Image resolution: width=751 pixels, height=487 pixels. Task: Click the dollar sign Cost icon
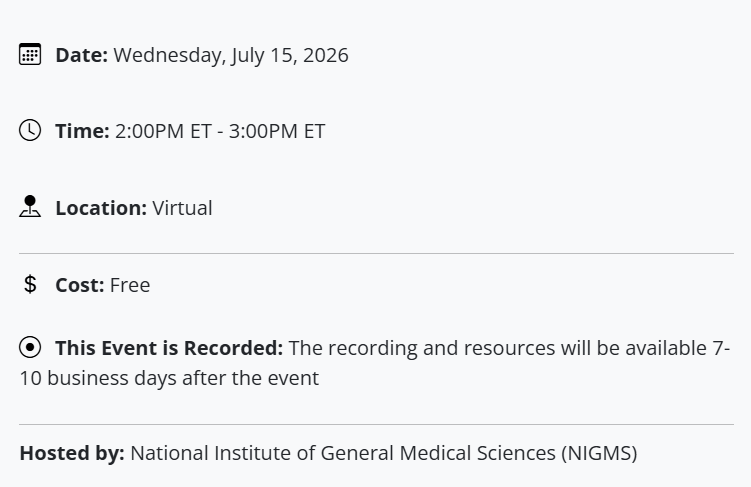30,284
